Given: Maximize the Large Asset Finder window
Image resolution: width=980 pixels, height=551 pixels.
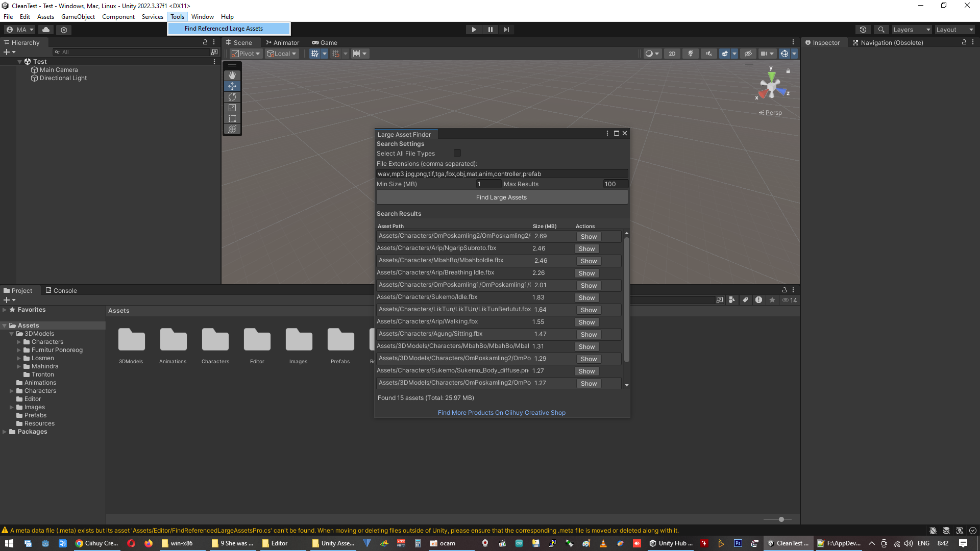Looking at the screenshot, I should tap(616, 133).
